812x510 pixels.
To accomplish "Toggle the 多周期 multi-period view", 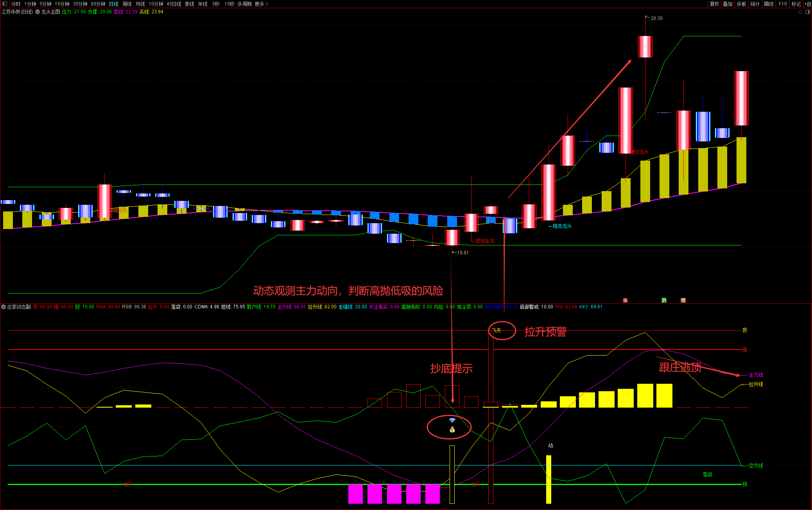I will pyautogui.click(x=244, y=4).
